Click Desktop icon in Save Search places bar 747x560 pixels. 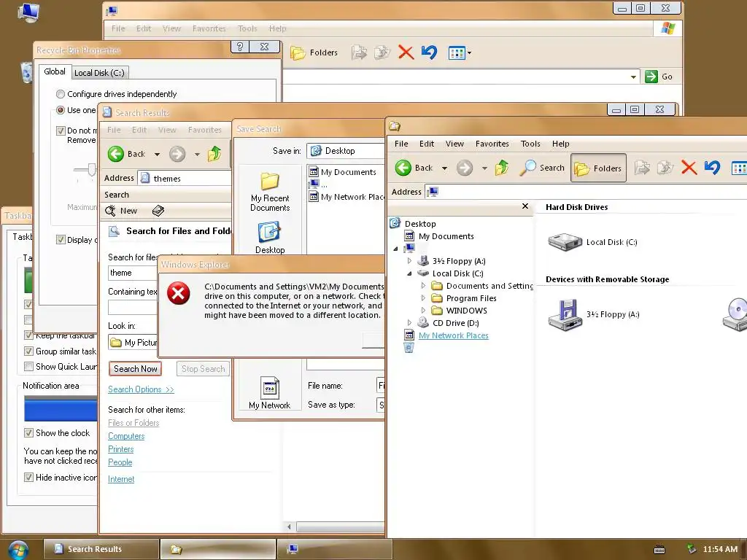click(x=270, y=238)
